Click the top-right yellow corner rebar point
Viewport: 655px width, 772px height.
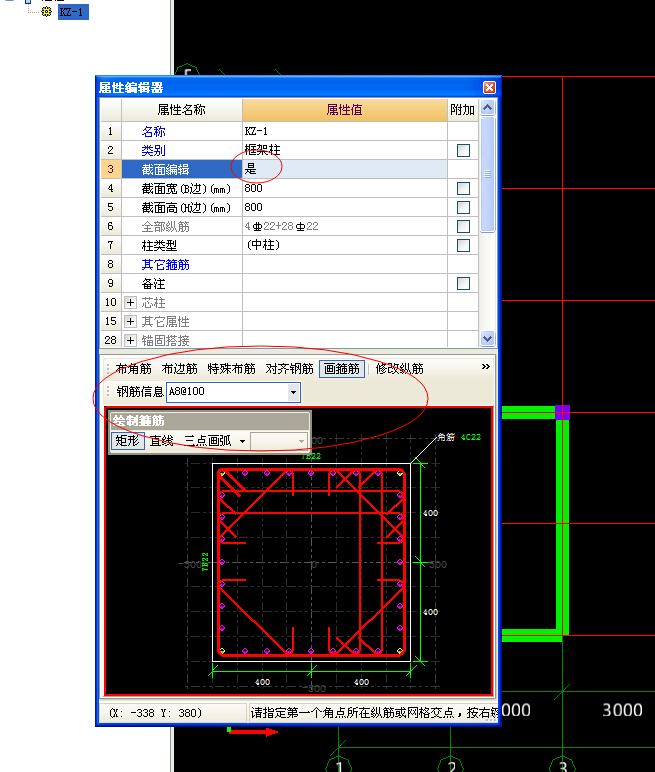click(x=400, y=473)
